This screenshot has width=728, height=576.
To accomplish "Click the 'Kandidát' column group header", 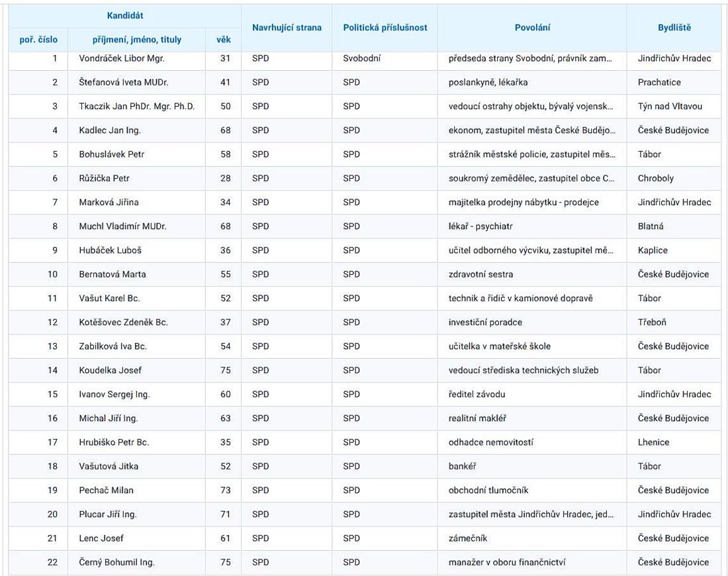I will pyautogui.click(x=124, y=15).
